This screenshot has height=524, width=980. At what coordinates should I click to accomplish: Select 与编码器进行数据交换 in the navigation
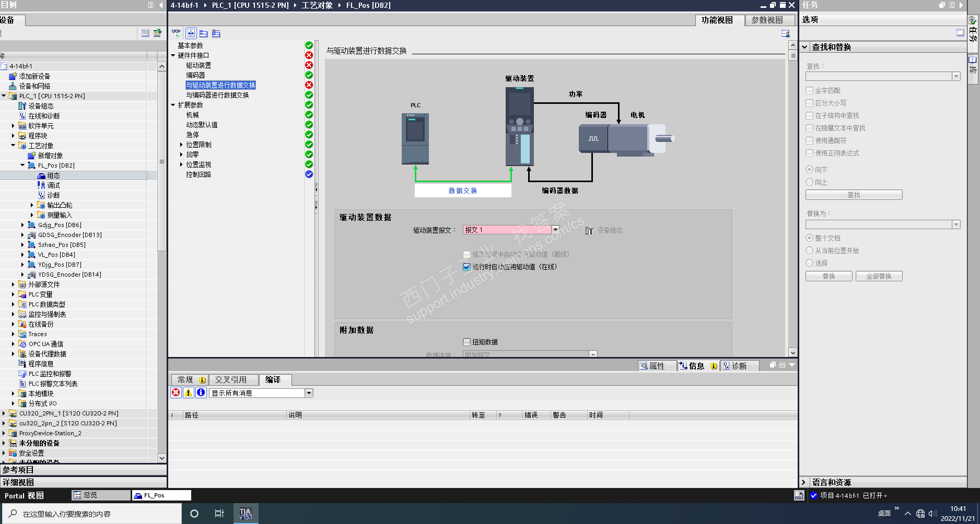click(217, 95)
